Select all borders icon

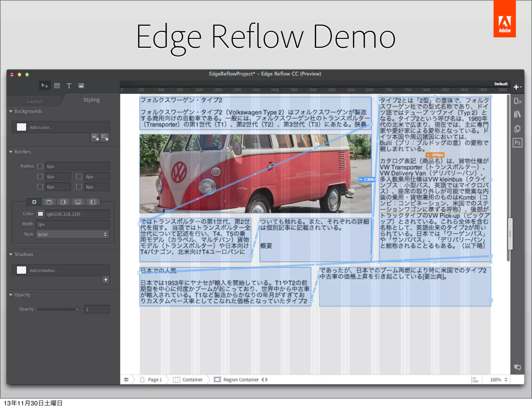point(34,202)
